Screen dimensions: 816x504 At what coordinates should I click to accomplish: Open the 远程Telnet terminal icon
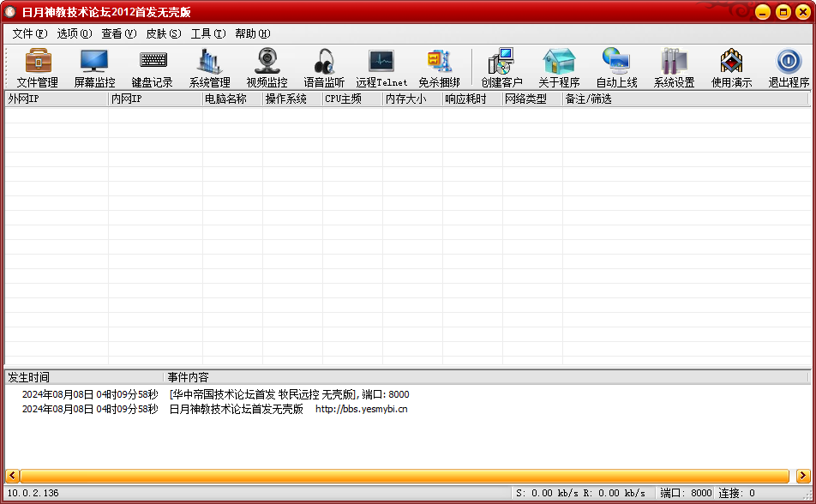tap(381, 68)
